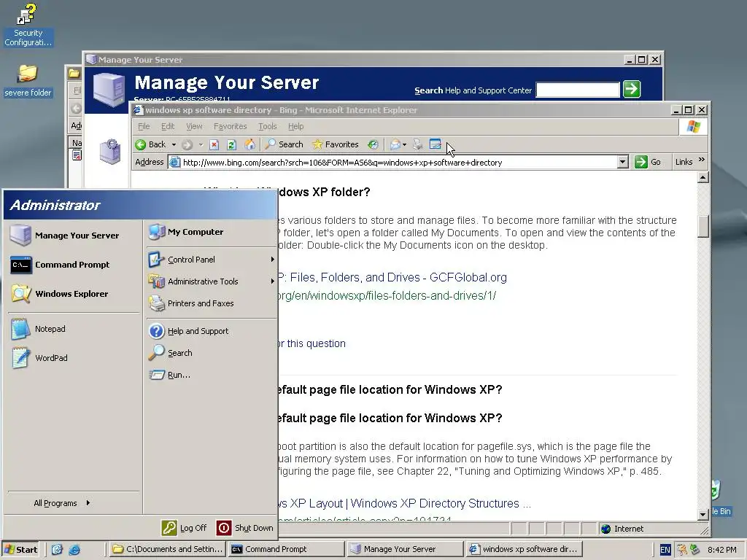Click the green arrow search button in Manage Your Server

click(632, 89)
